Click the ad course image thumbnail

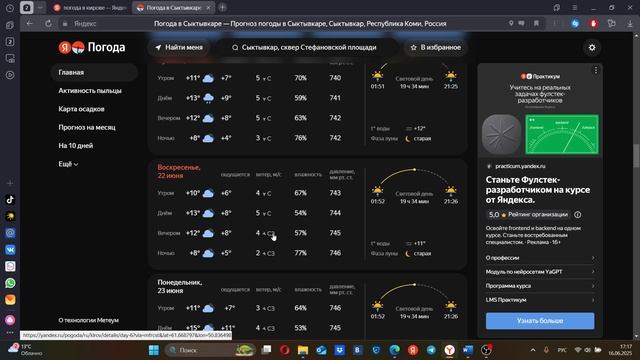tap(562, 134)
